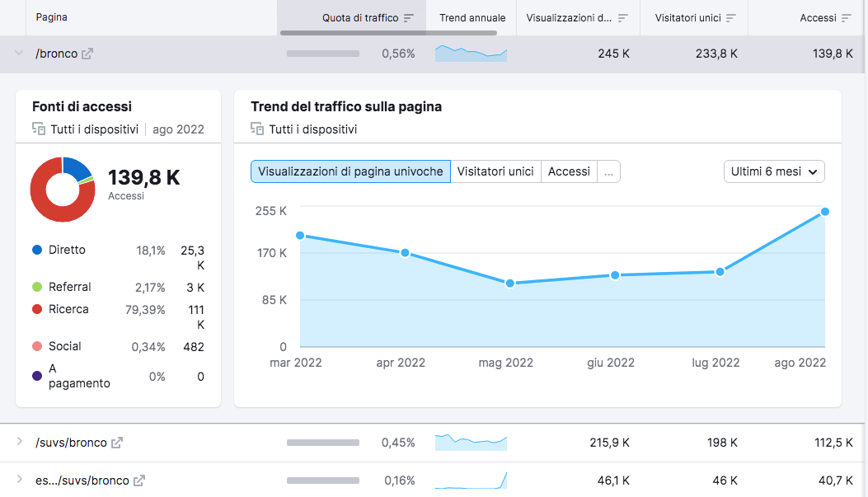Viewport: 868px width, 497px height.
Task: Click ago 2022 data point on chart
Action: pos(824,212)
